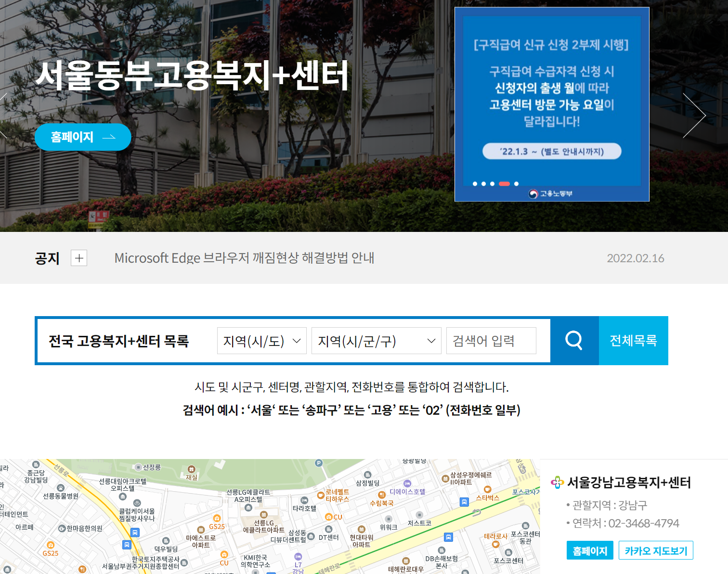Click the 홈페이지 button under 서울동부고용복지+센터
Viewport: 728px width, 574px height.
[82, 137]
